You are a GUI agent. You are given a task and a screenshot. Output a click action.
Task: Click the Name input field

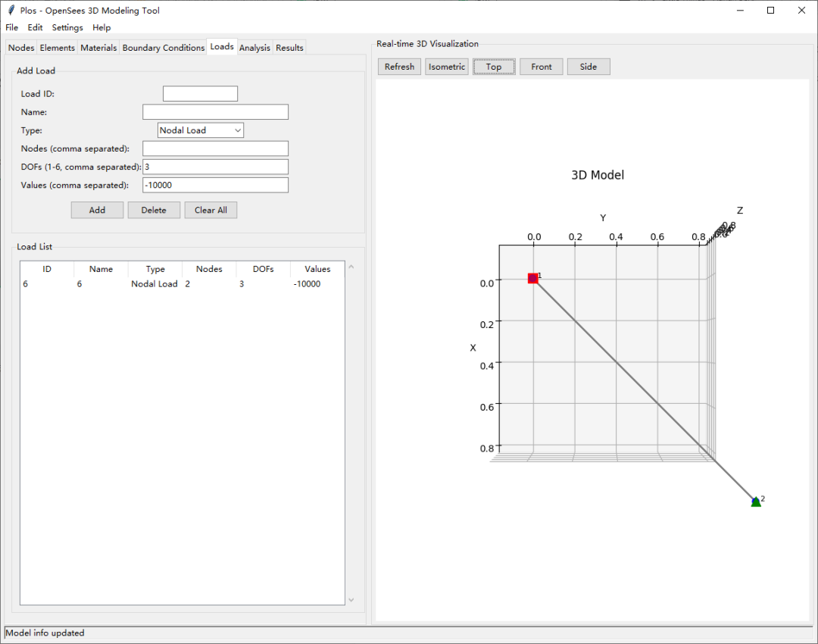215,112
